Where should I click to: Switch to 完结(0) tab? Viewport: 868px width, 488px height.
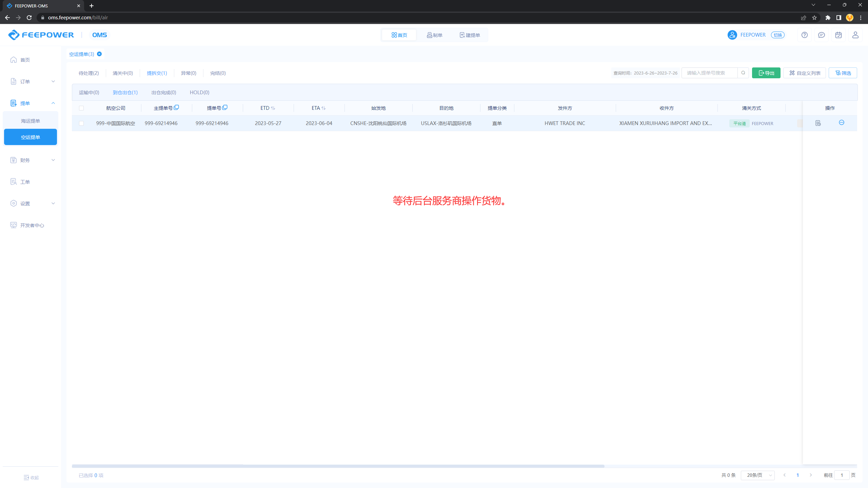tap(218, 73)
